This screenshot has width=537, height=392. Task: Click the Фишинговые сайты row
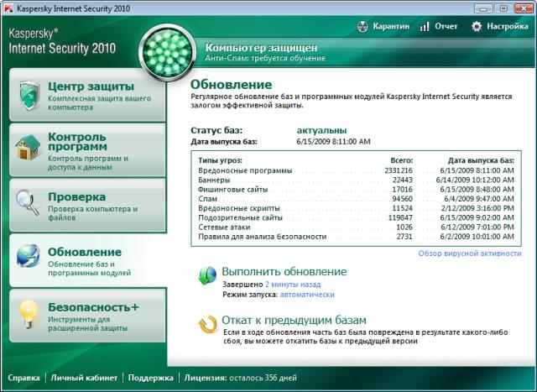tap(356, 190)
